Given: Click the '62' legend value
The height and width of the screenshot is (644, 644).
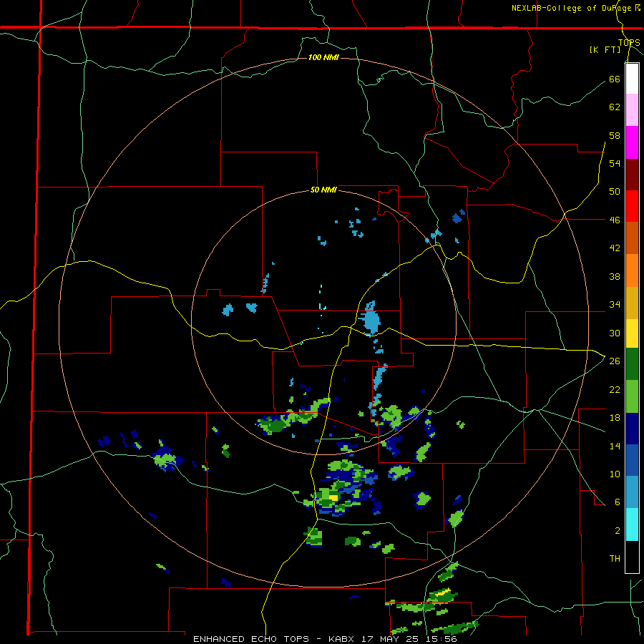Looking at the screenshot, I should click(x=615, y=107).
